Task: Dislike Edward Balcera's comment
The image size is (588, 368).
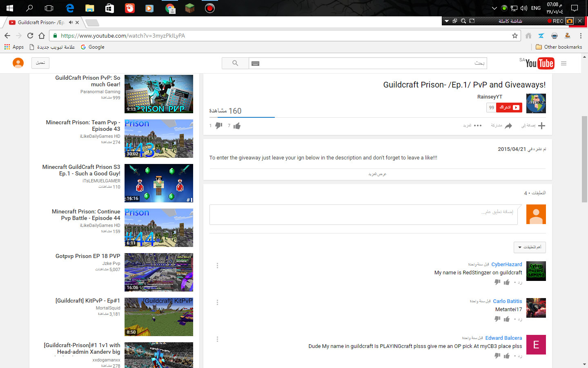Action: coord(497,356)
